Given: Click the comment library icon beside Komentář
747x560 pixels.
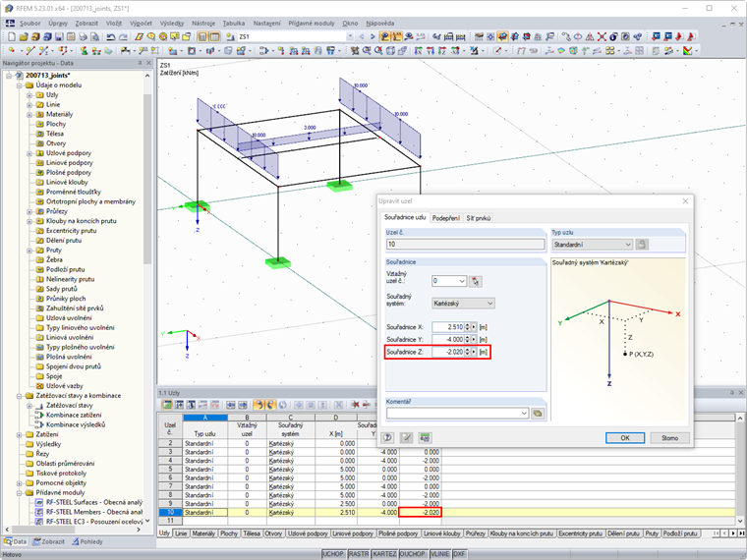Looking at the screenshot, I should [x=538, y=413].
